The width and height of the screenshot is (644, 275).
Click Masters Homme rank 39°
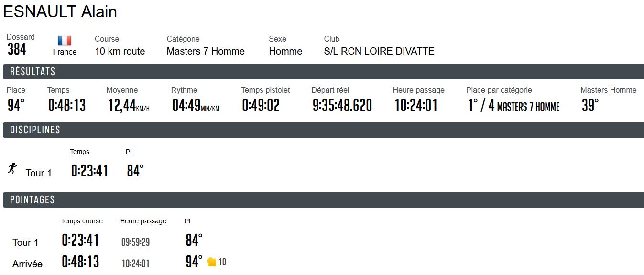[x=590, y=105]
